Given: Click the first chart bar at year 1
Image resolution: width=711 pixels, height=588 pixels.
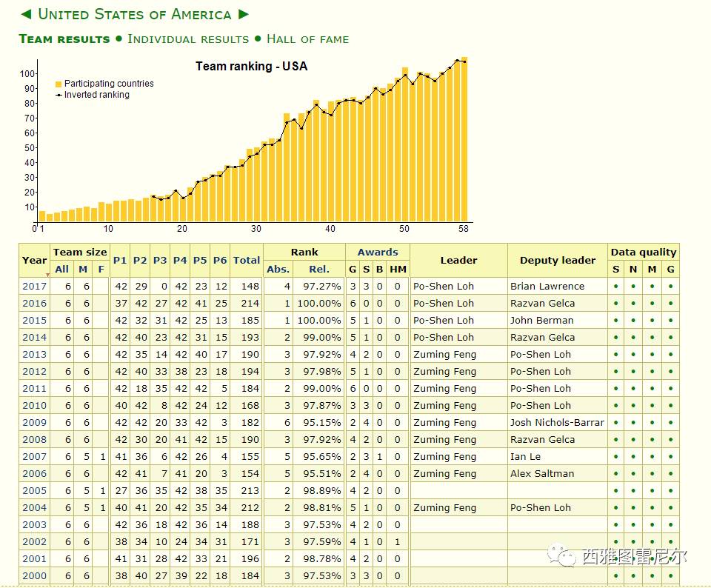Looking at the screenshot, I should [x=42, y=216].
